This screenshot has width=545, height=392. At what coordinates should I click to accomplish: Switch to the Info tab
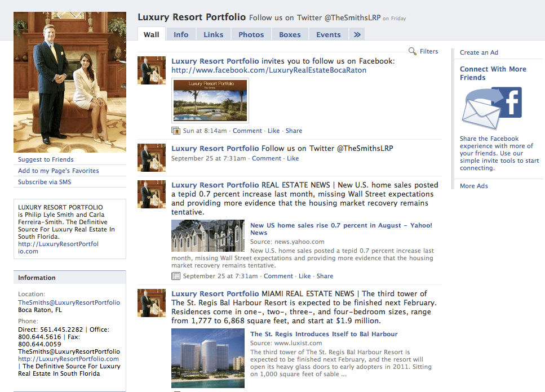[181, 34]
